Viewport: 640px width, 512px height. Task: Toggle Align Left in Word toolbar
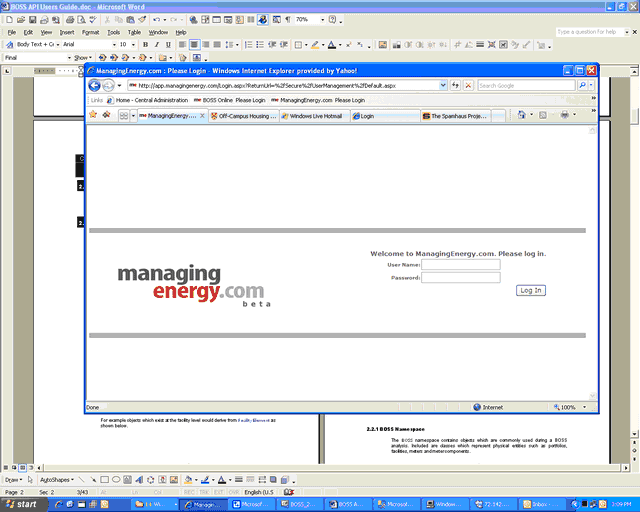click(x=182, y=45)
